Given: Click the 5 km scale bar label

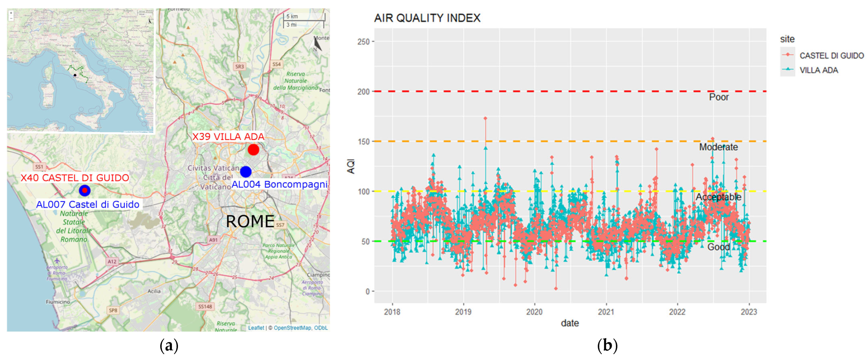Looking at the screenshot, I should pos(292,16).
